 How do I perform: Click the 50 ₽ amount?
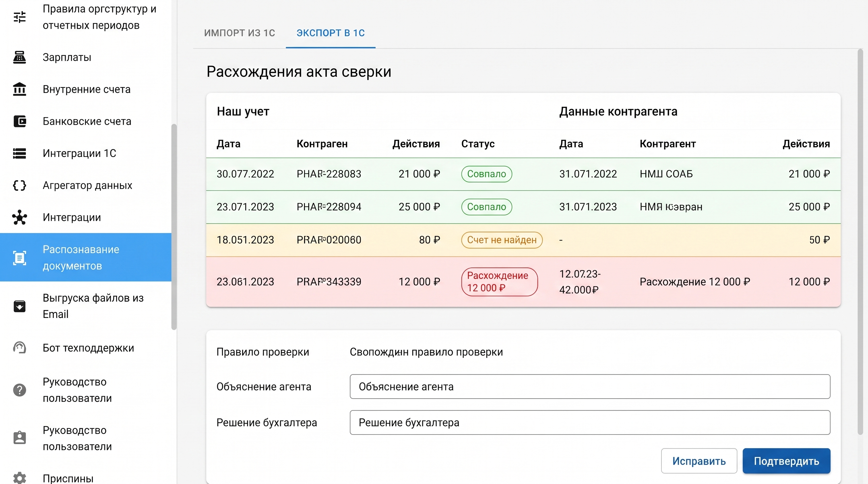tap(819, 240)
